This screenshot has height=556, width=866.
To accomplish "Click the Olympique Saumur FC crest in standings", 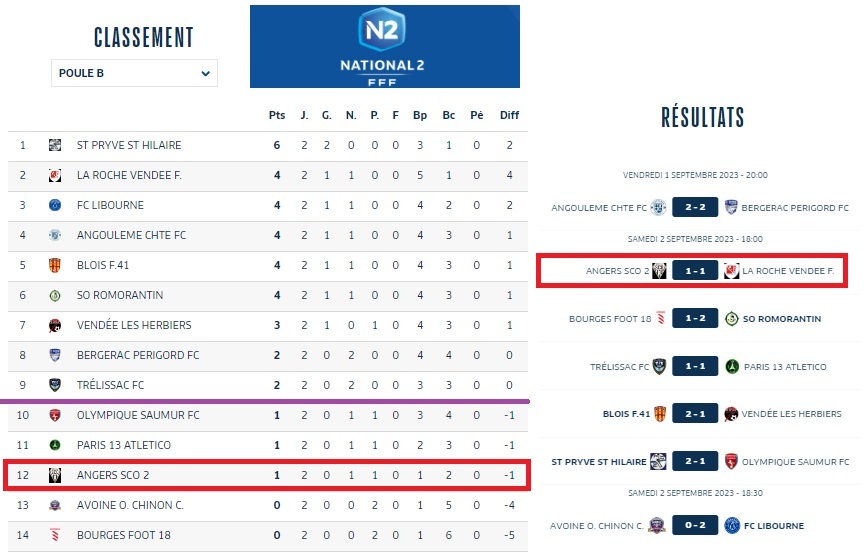I will [x=55, y=415].
